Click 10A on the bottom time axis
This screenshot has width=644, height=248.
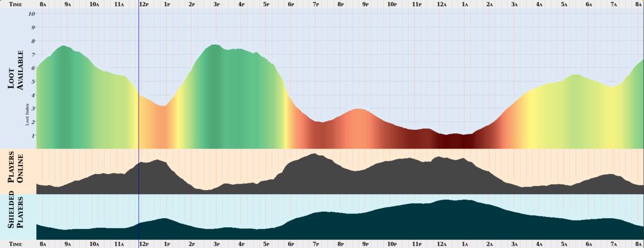click(x=94, y=244)
